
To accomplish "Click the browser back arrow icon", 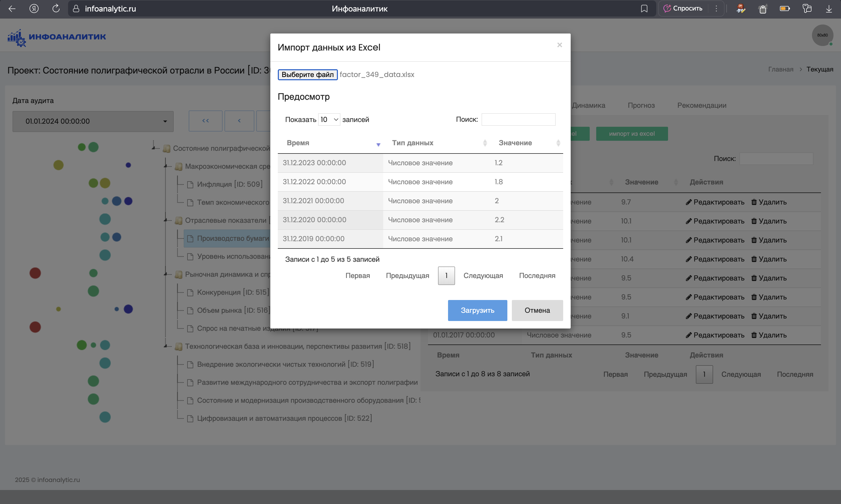I will [x=12, y=9].
